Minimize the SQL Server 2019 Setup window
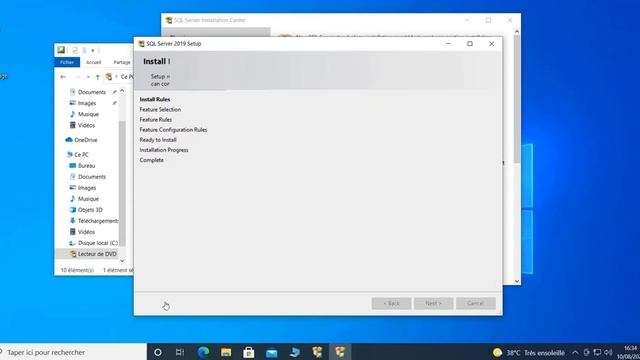Screen dimensions: 640x360 (448, 44)
